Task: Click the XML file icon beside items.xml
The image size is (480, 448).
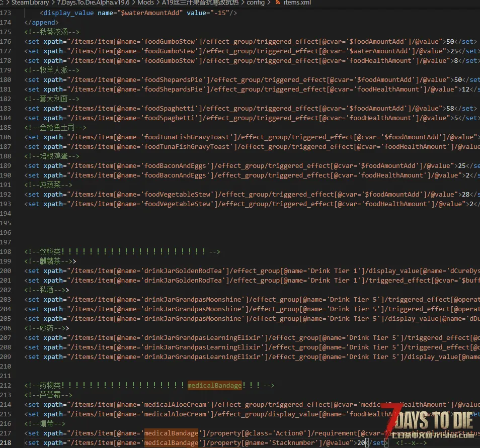Action: click(x=278, y=3)
